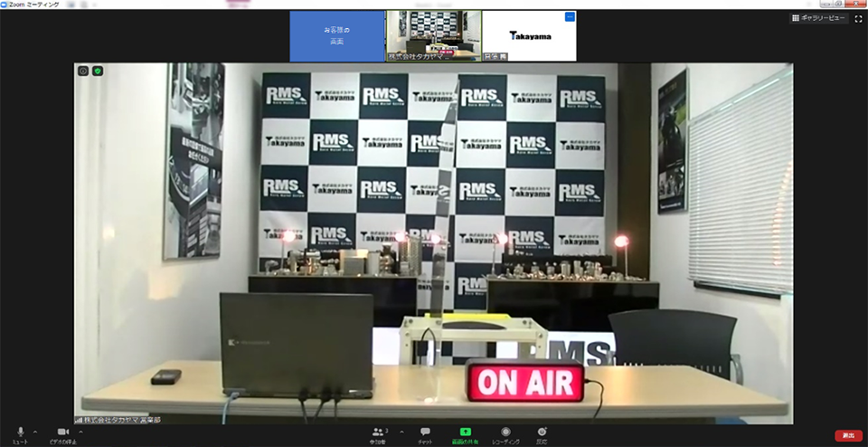Open video options arrow beside camera
The image size is (868, 447).
pyautogui.click(x=80, y=432)
